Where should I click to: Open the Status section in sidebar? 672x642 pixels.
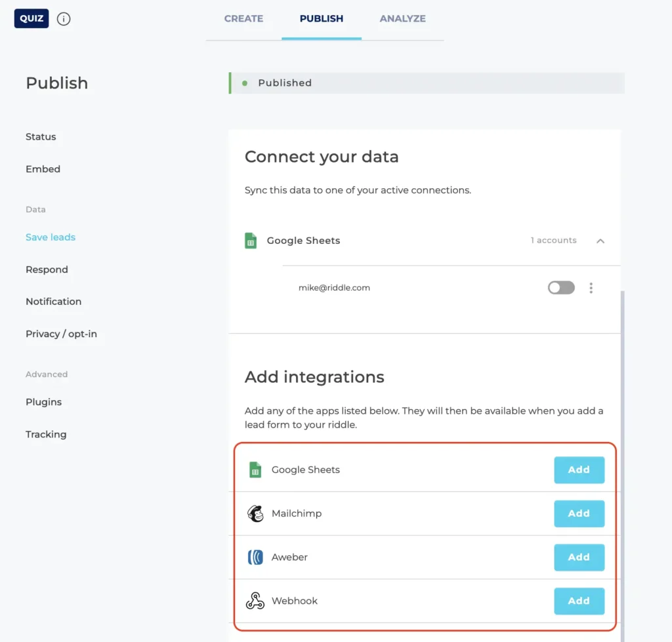click(41, 136)
